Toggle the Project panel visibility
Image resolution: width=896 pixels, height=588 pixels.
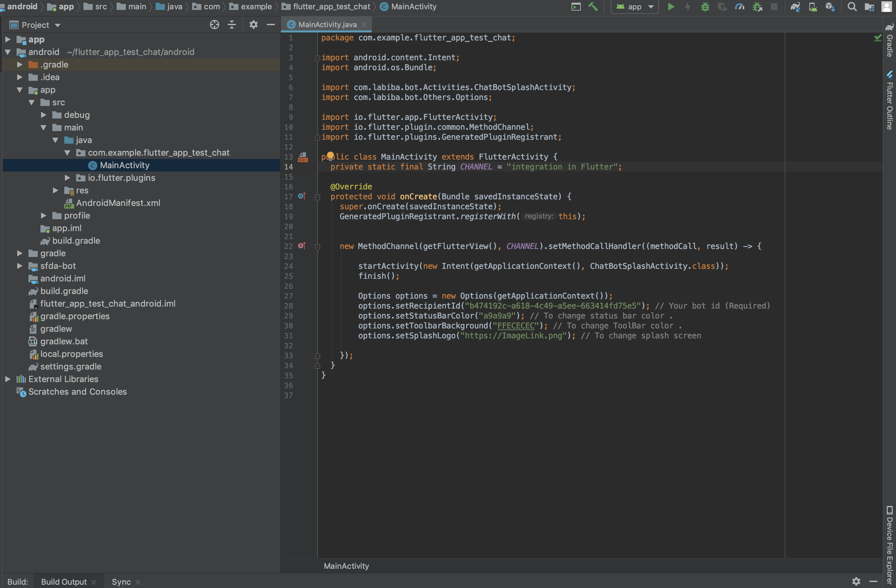pyautogui.click(x=272, y=24)
